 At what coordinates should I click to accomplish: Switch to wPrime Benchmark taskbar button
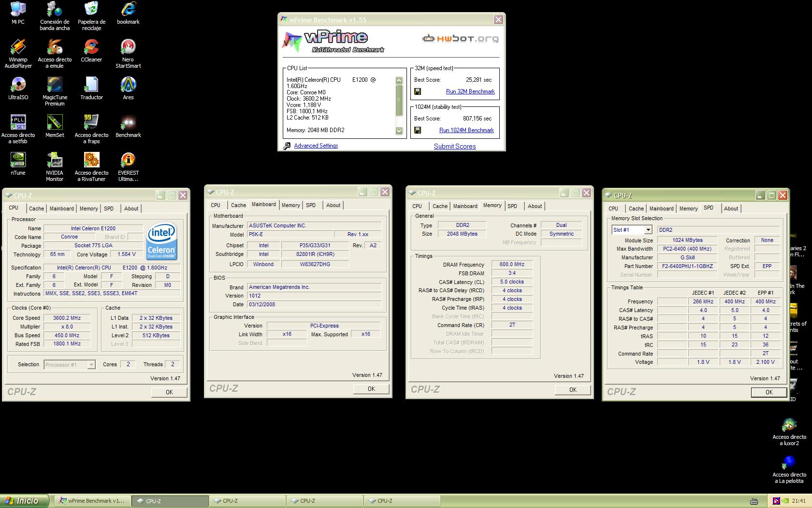92,501
